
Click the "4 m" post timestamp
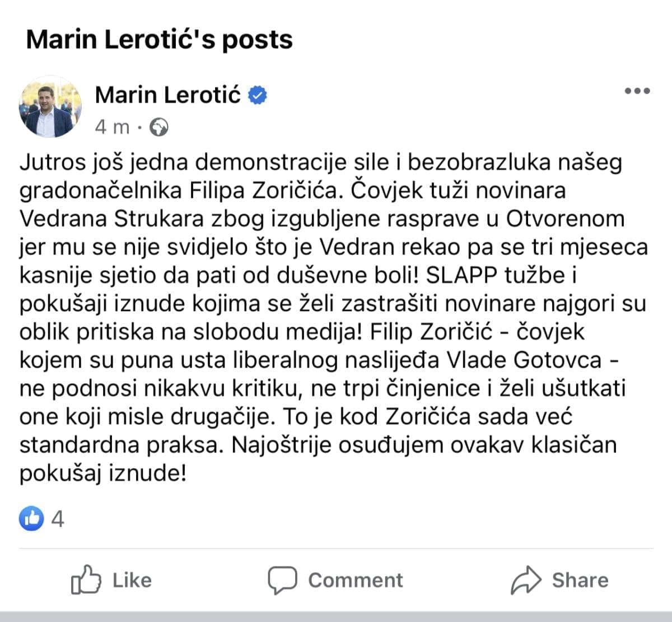(112, 127)
